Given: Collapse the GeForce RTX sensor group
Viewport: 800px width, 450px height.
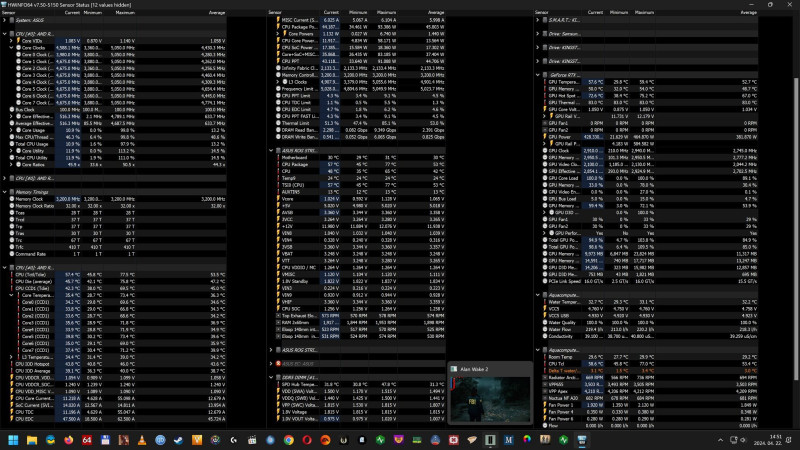Looking at the screenshot, I should (538, 74).
